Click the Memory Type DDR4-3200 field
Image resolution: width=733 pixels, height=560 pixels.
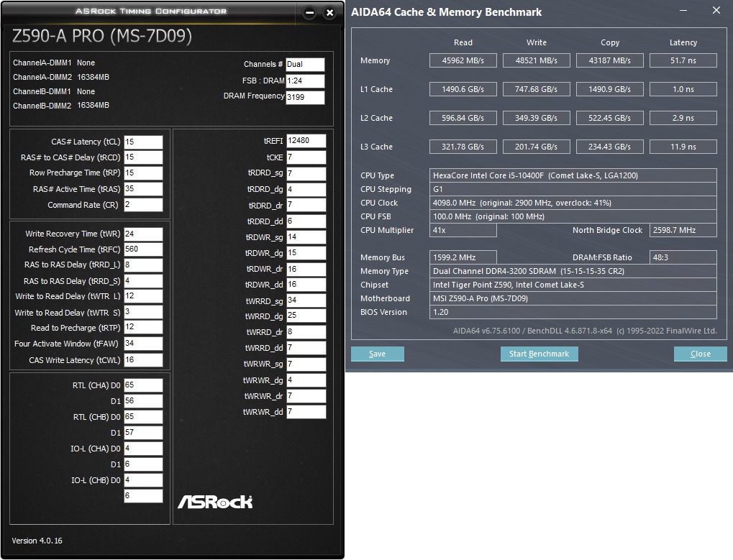click(x=573, y=271)
